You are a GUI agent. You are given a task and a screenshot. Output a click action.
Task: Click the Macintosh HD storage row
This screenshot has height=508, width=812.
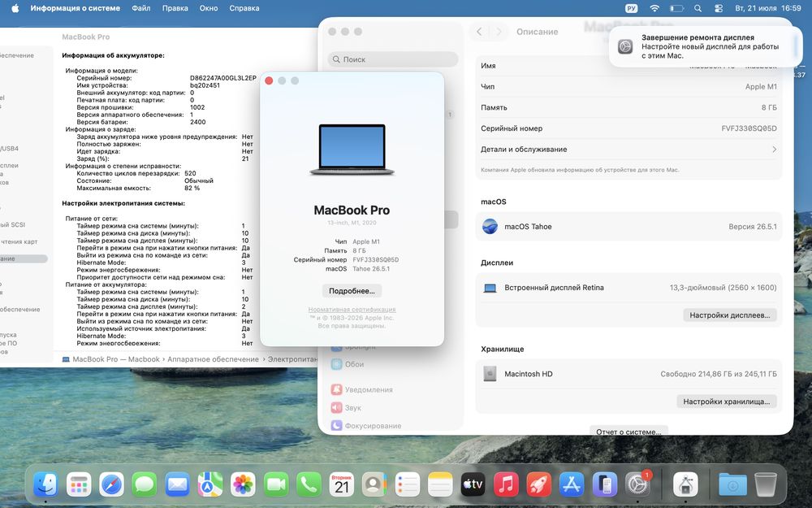(628, 374)
